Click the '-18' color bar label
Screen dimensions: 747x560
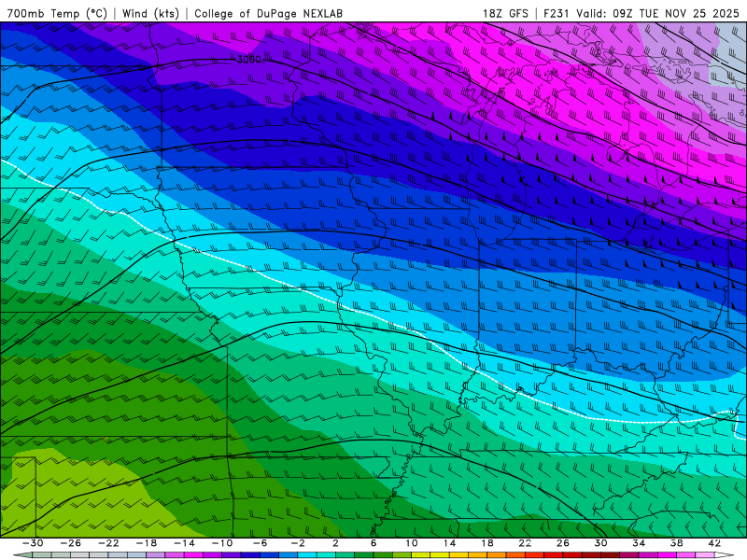(x=147, y=543)
